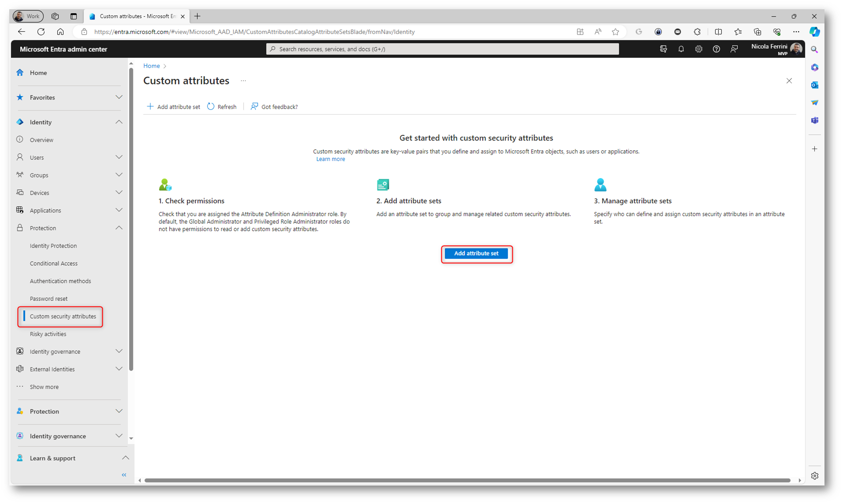Close the Custom attributes blade
Image resolution: width=843 pixels, height=504 pixels.
(x=789, y=81)
